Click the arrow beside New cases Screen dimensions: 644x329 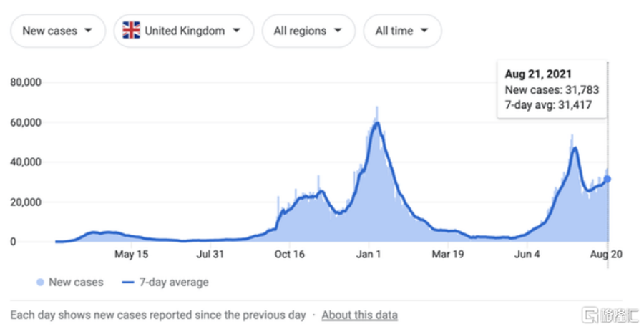(x=89, y=31)
